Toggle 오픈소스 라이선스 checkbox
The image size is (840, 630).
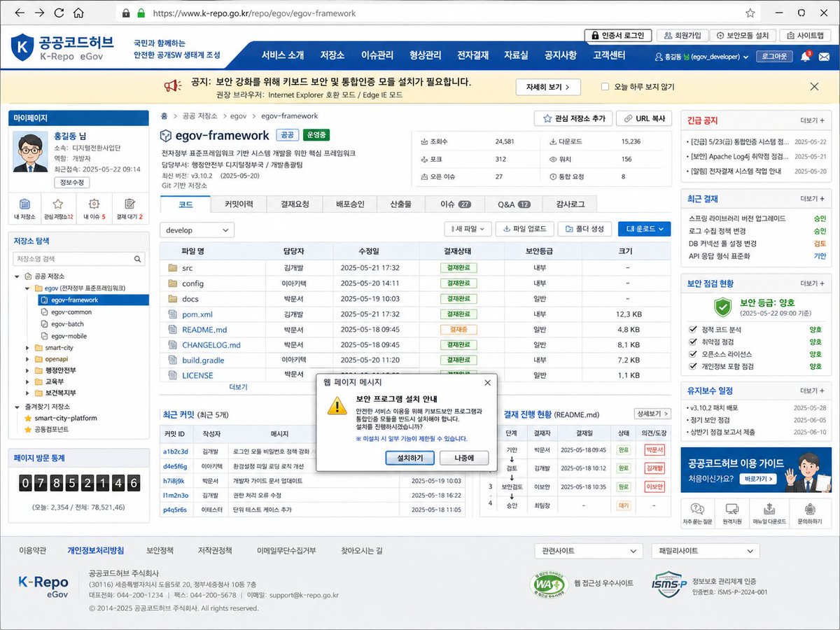pos(693,354)
